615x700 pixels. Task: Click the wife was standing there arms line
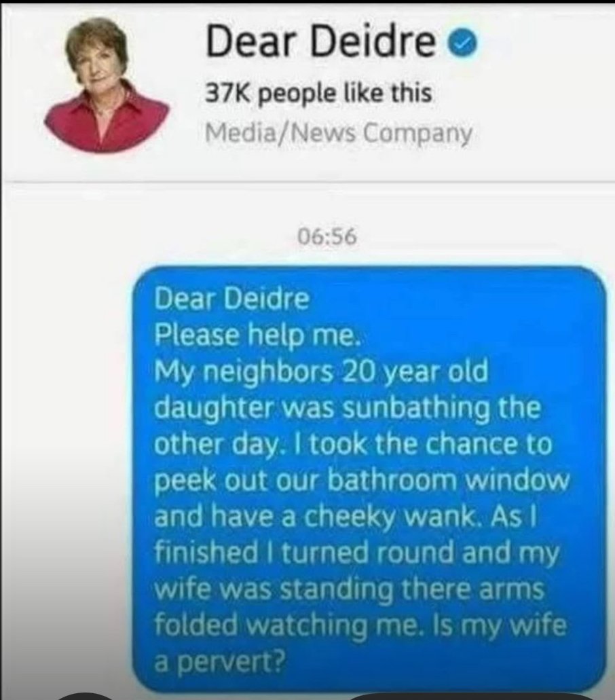350,590
